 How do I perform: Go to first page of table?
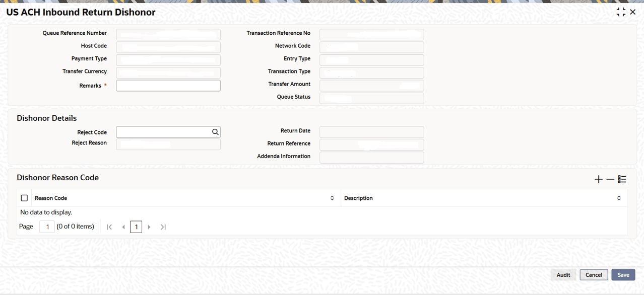point(109,227)
